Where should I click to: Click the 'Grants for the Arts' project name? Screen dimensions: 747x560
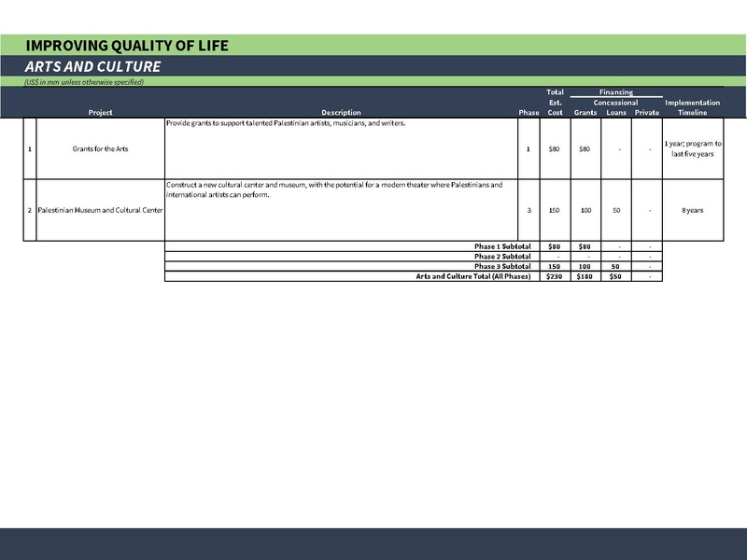coord(101,149)
